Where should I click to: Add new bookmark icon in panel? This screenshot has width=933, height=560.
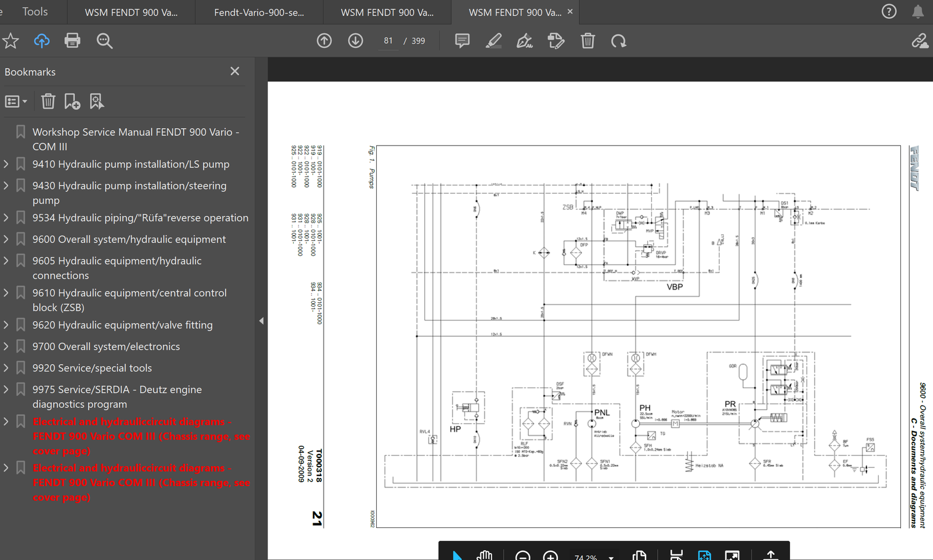tap(72, 101)
